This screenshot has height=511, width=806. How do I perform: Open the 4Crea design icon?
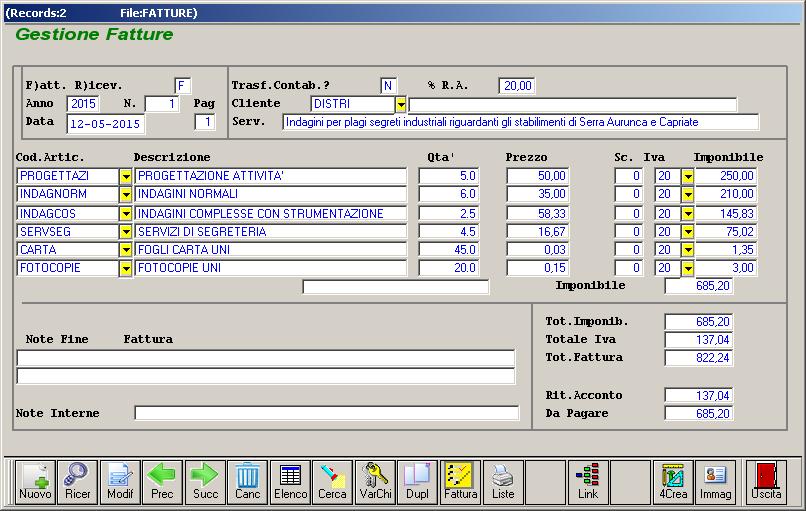tap(673, 482)
